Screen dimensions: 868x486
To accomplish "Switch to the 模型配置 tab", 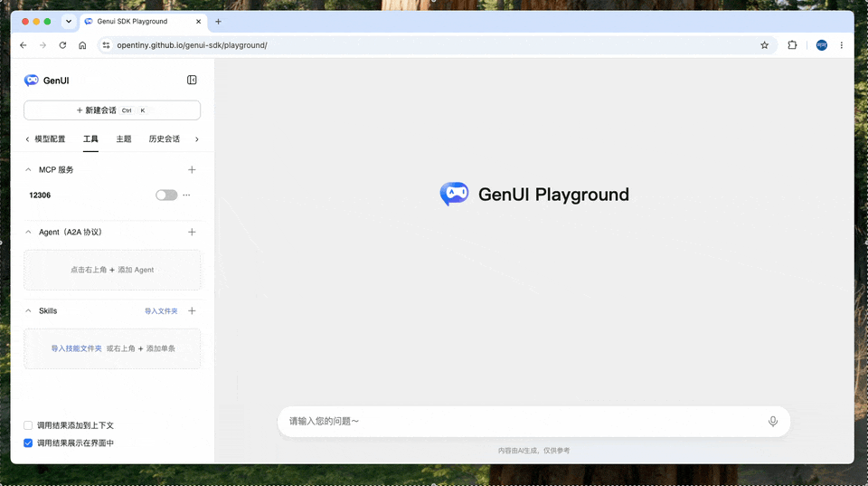I will (x=50, y=139).
